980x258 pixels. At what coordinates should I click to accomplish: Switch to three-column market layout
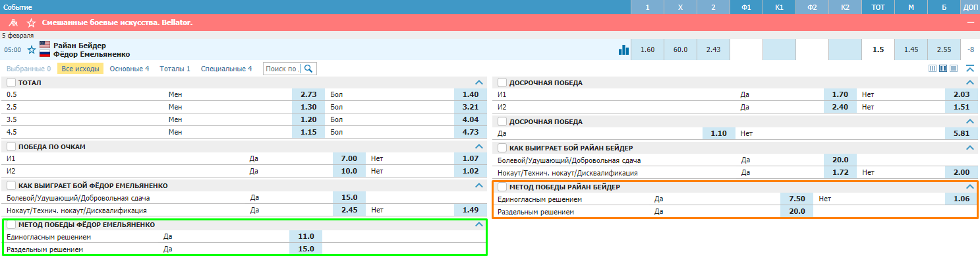coord(933,68)
